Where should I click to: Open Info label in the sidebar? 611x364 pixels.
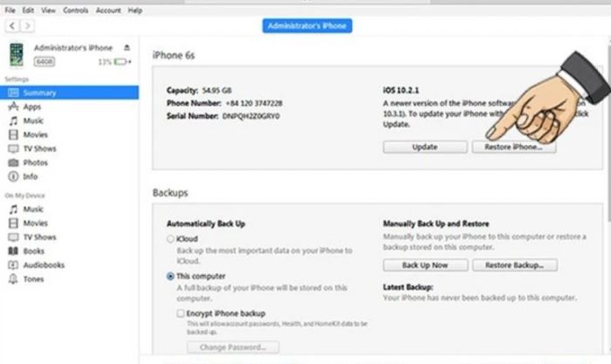[31, 176]
